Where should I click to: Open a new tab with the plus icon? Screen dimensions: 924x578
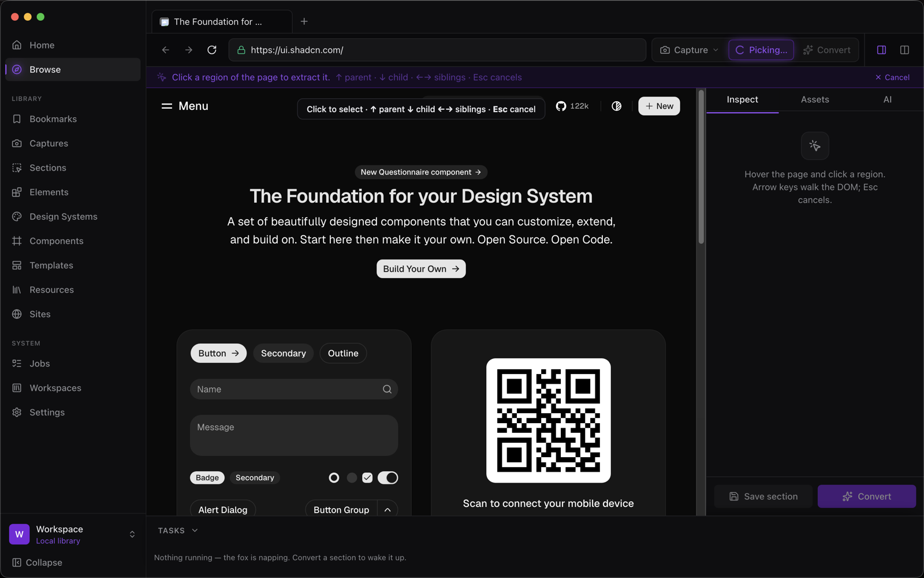pyautogui.click(x=304, y=21)
